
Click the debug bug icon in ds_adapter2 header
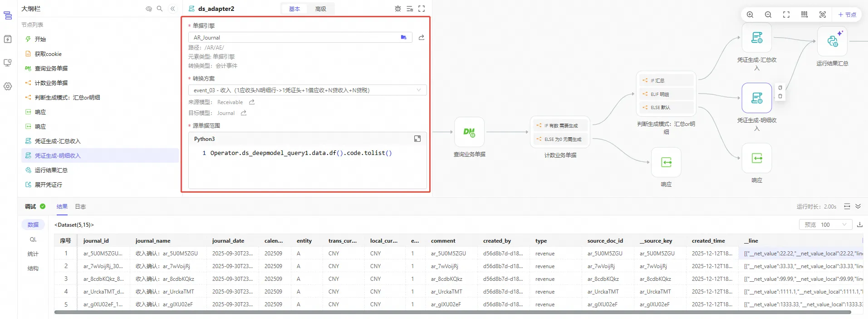point(397,9)
